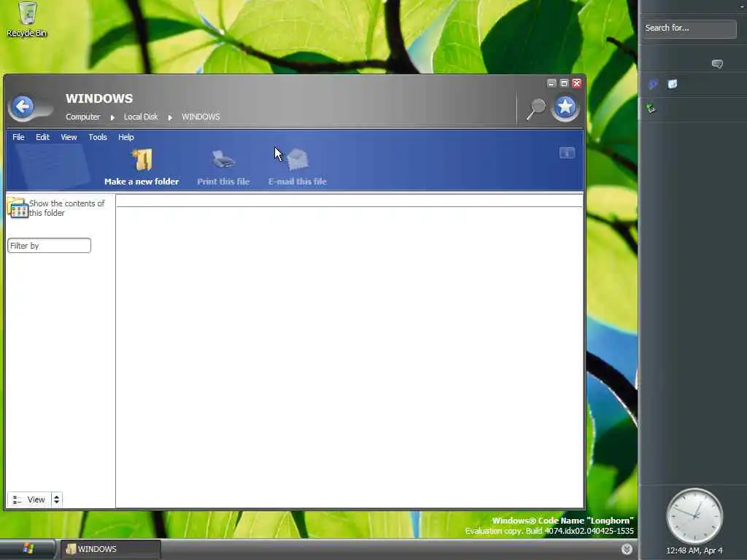Click Local Disk in the breadcrumb

(x=141, y=117)
